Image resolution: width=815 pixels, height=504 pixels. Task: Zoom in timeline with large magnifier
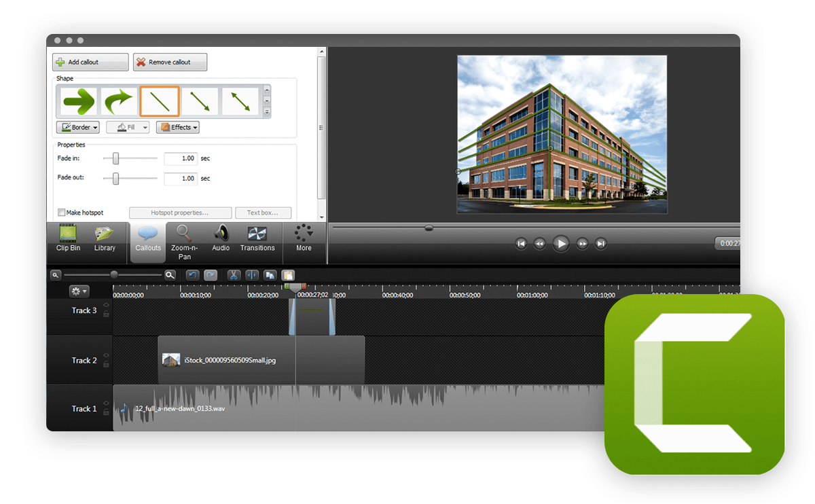coord(170,275)
